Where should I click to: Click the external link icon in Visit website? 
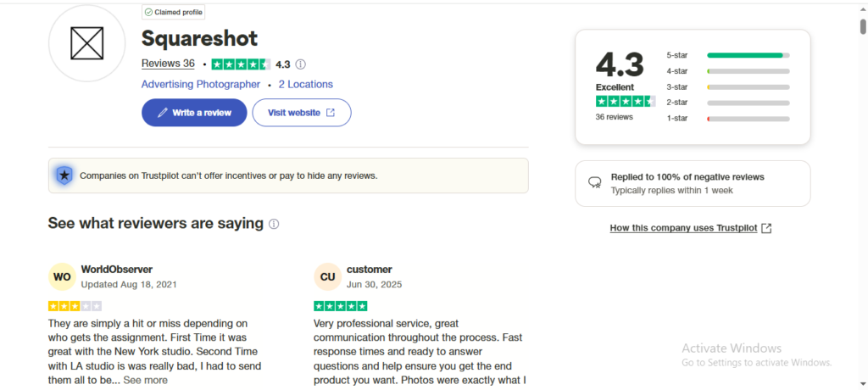click(331, 113)
